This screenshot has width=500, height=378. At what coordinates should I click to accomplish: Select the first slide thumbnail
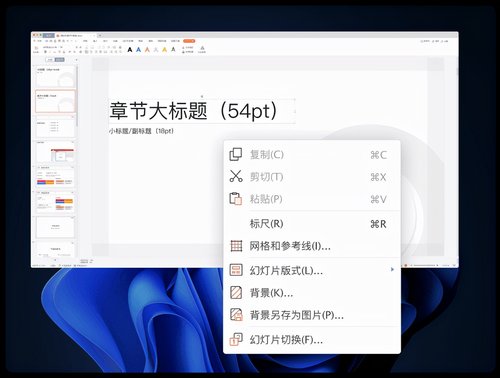(55, 76)
